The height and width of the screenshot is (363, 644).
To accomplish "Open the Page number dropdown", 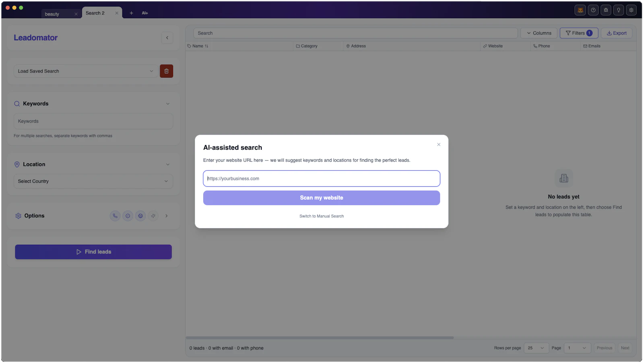I will click(578, 348).
